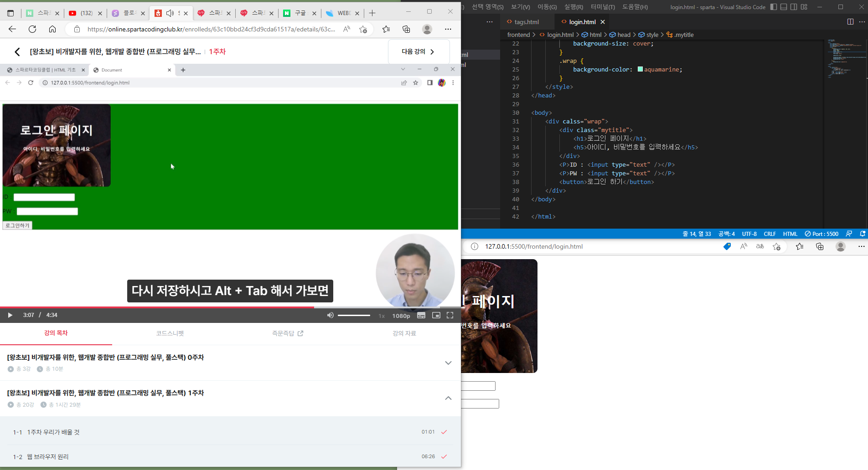Open Edge collections icon in top browser
Image resolution: width=868 pixels, height=470 pixels.
point(406,29)
